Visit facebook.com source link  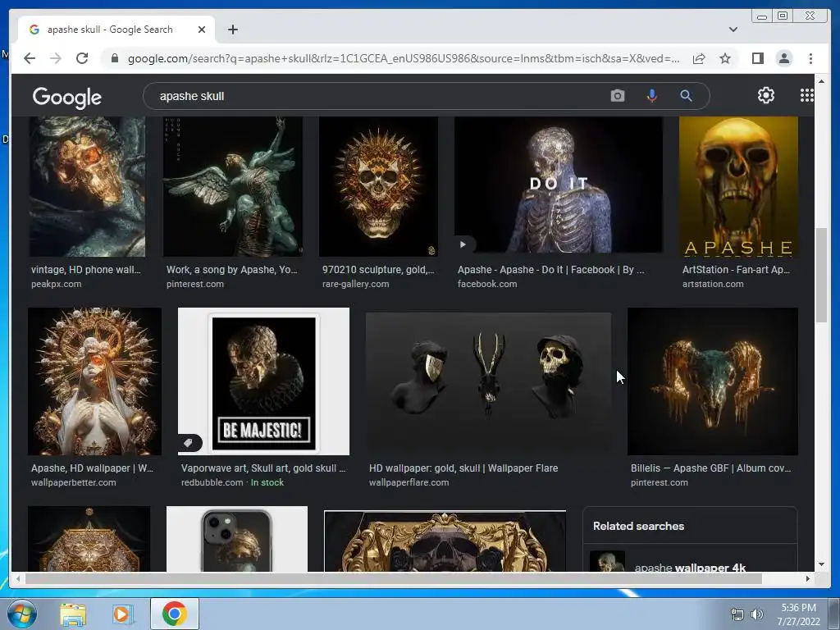coord(487,284)
